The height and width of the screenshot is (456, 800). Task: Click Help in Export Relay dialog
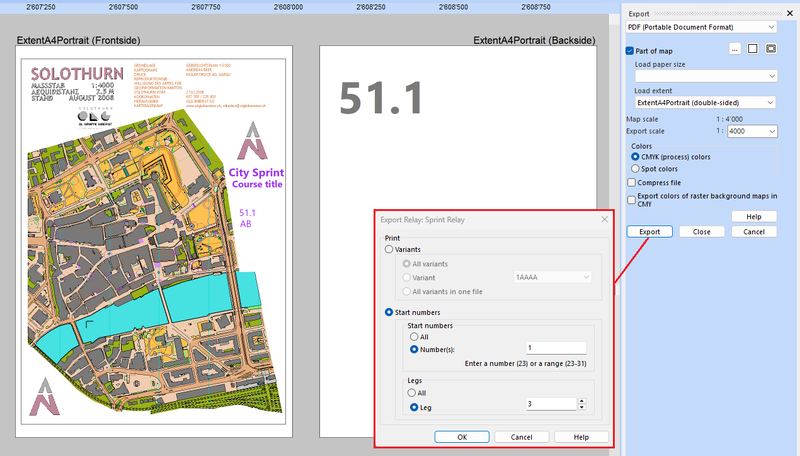[581, 437]
